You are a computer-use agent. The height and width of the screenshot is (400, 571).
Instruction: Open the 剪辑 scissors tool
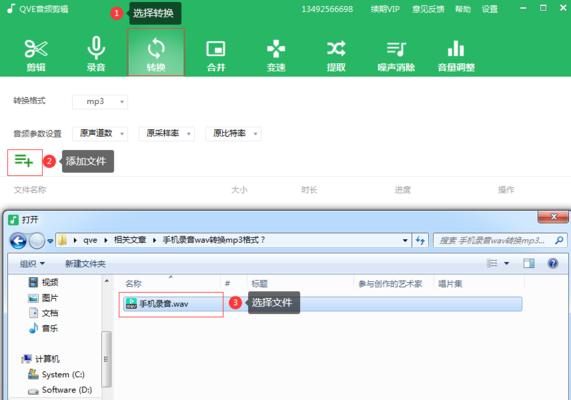click(x=36, y=55)
